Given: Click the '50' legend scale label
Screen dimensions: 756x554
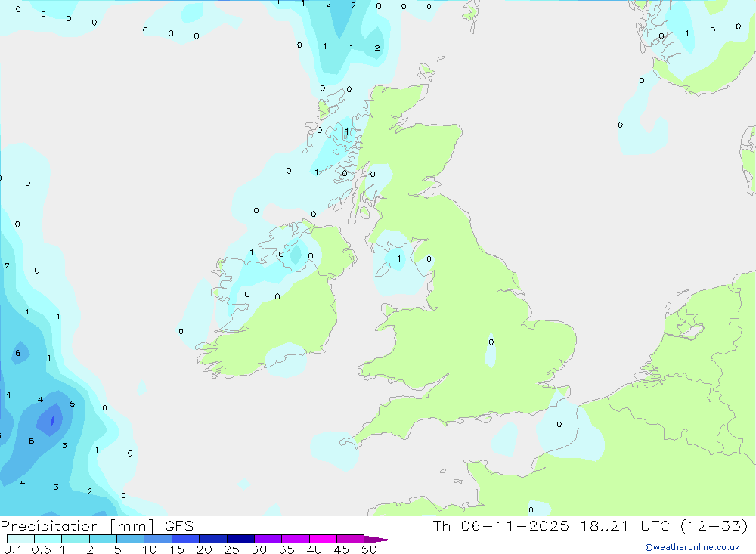Looking at the screenshot, I should (x=369, y=549).
